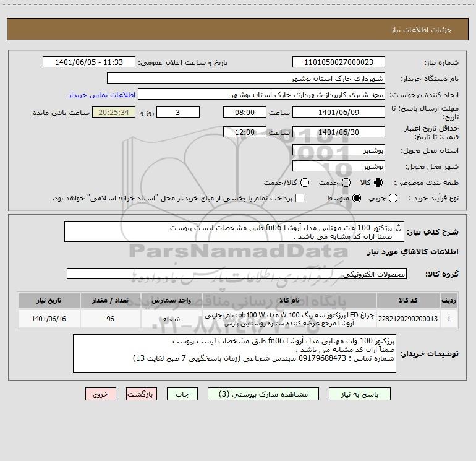This screenshot has width=476, height=461.
Task: Click the ردیف column header
Action: coord(449,300)
